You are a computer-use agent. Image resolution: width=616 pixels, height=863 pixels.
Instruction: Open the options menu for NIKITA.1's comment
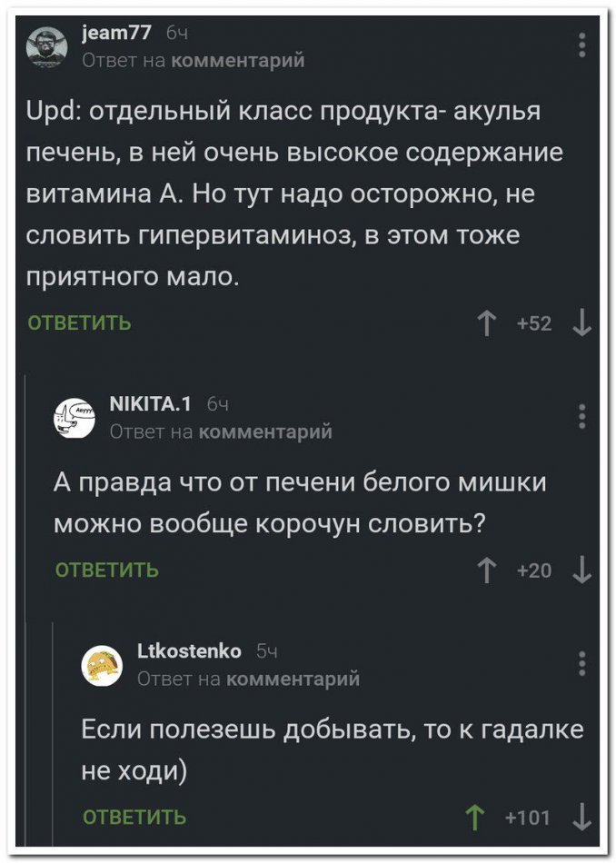click(582, 415)
